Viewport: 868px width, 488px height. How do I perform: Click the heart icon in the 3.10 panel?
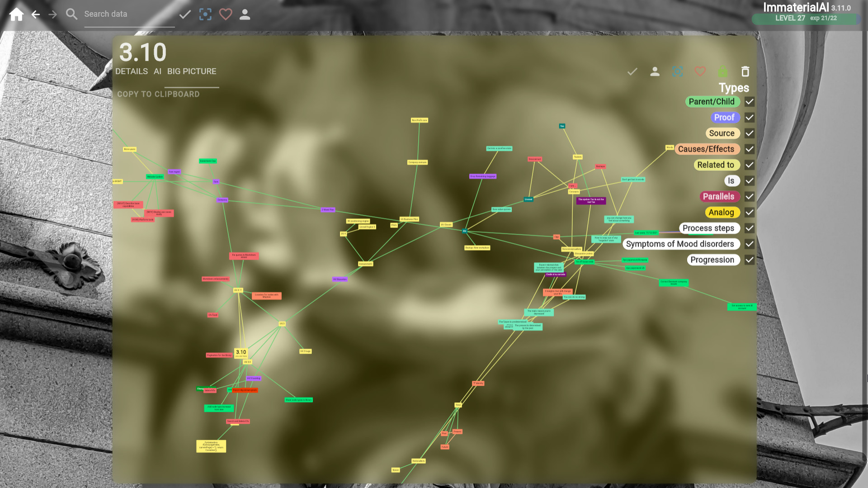point(700,71)
